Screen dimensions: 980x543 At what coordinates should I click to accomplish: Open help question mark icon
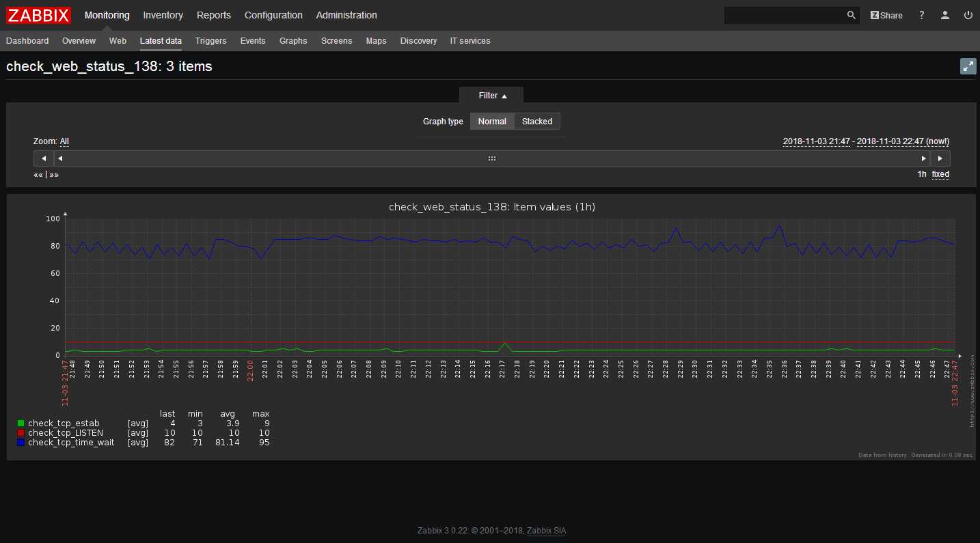921,15
